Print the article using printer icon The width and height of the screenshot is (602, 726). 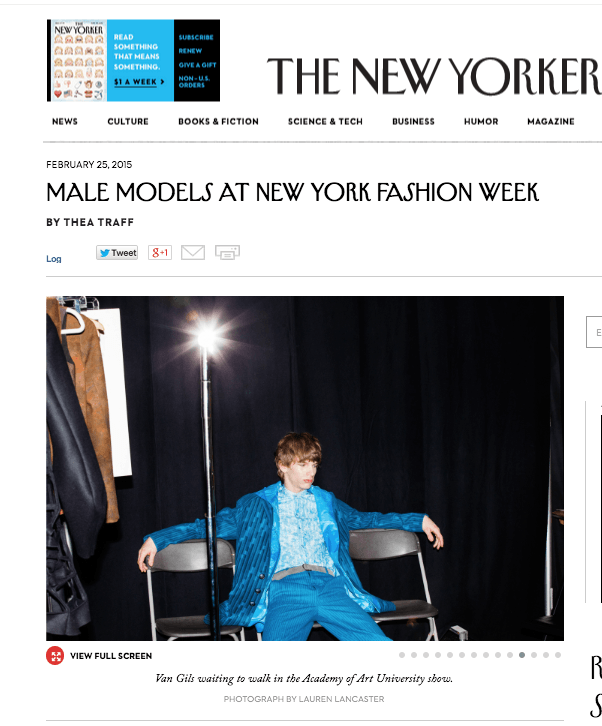(227, 252)
